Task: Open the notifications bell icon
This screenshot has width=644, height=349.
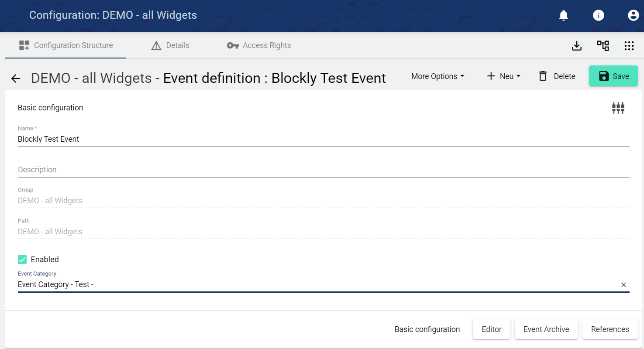Action: tap(564, 16)
